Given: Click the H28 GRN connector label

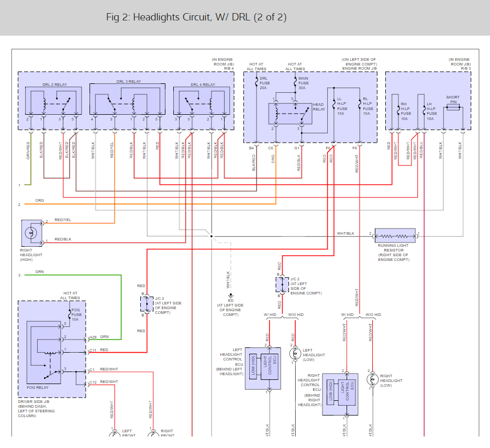Looking at the screenshot, I should pyautogui.click(x=99, y=337).
